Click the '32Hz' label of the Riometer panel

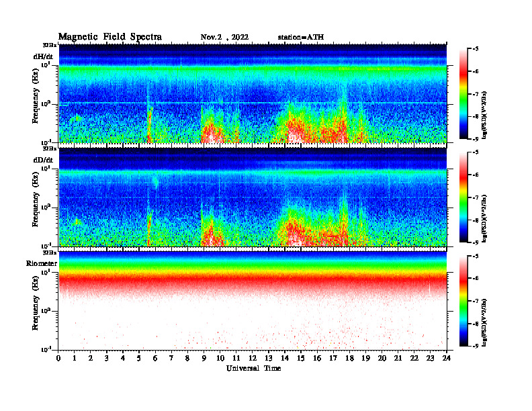[50, 253]
